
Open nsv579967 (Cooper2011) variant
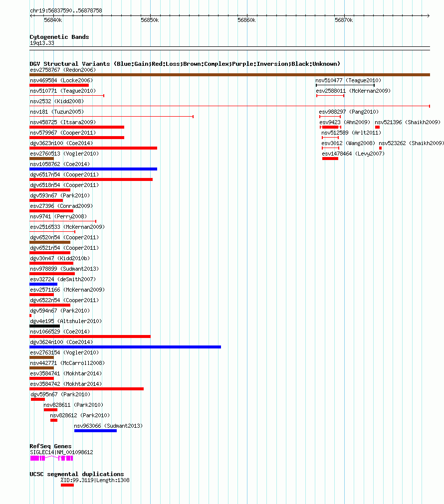63,133
